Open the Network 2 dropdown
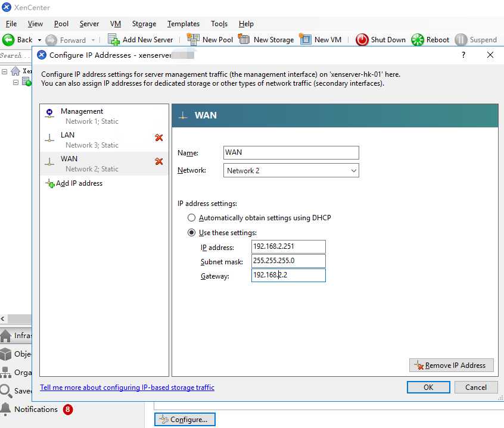Image resolution: width=504 pixels, height=428 pixels. [x=291, y=170]
